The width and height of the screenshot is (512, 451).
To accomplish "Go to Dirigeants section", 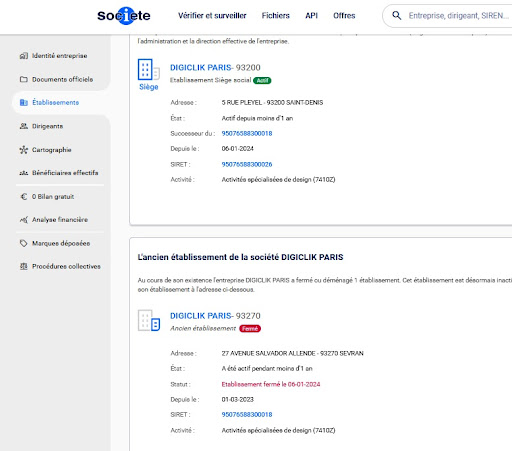I will [47, 126].
